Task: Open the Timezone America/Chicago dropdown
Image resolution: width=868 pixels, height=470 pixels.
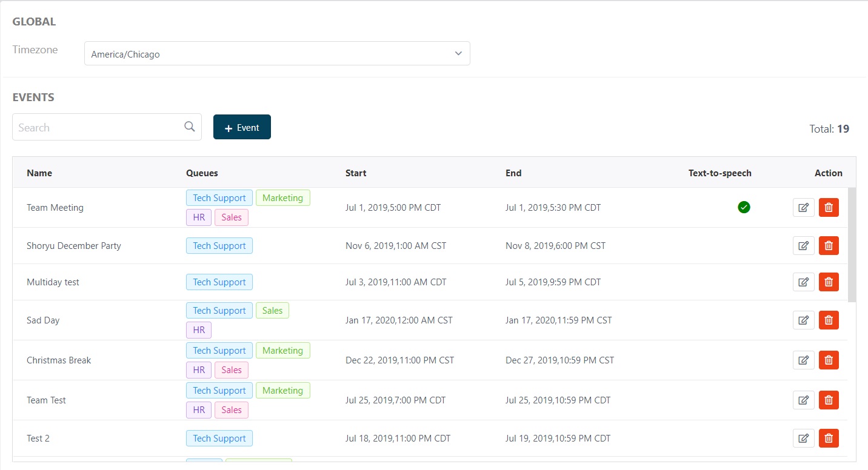Action: [277, 53]
